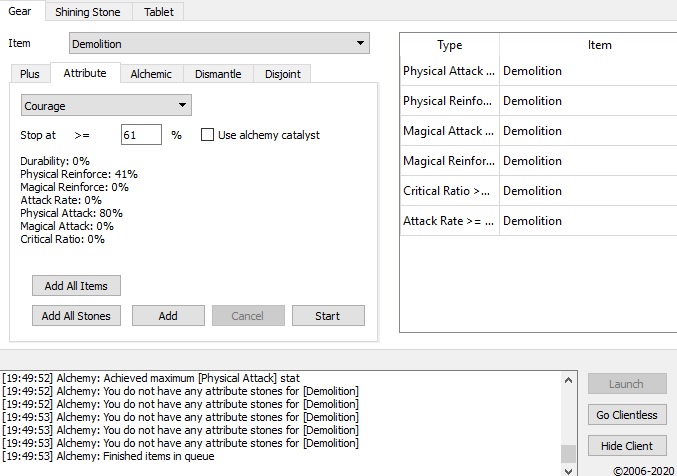Open the Disjoint sub-tab
The image size is (677, 476).
click(x=281, y=74)
